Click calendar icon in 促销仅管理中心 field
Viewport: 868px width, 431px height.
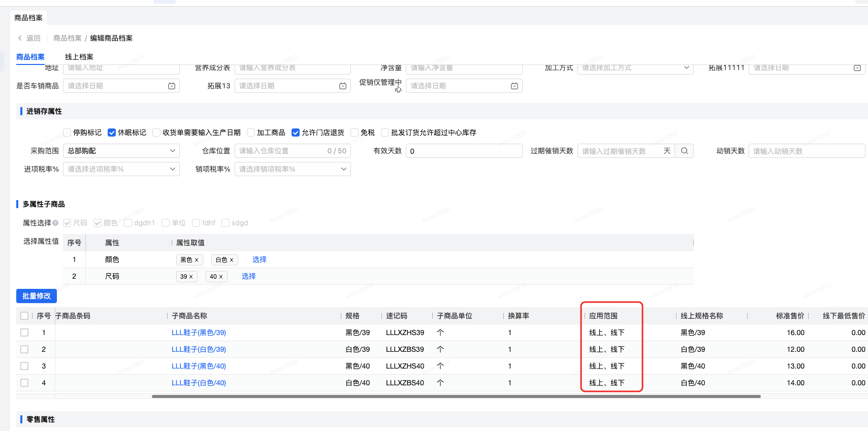(x=514, y=86)
